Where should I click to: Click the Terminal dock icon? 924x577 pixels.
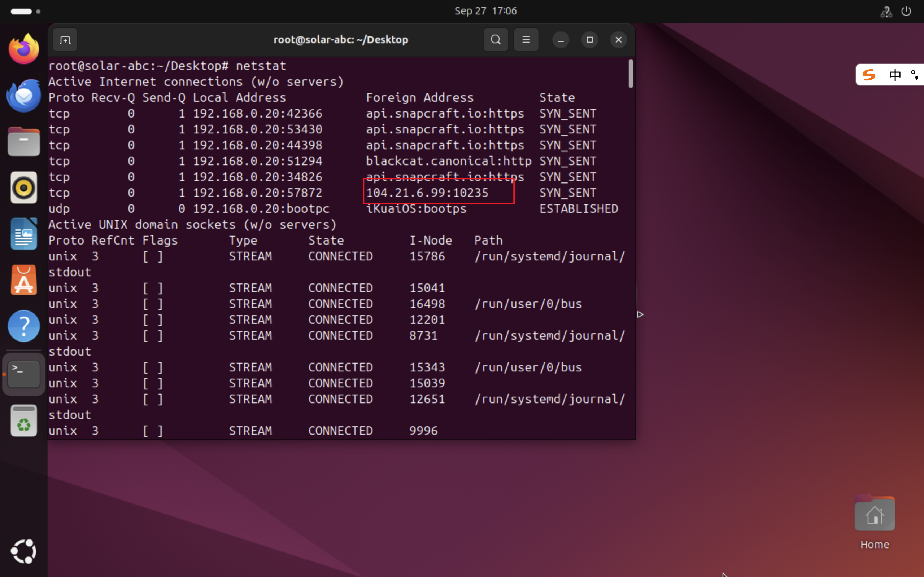(x=24, y=374)
